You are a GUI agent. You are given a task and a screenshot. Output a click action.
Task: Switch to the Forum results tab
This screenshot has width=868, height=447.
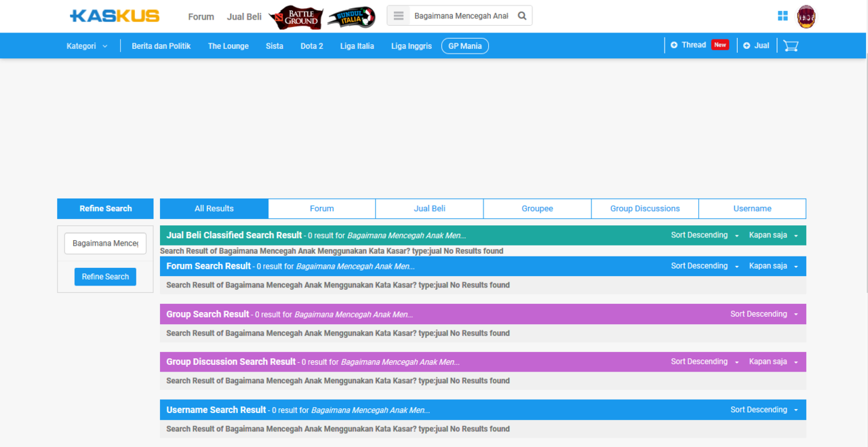(x=322, y=208)
